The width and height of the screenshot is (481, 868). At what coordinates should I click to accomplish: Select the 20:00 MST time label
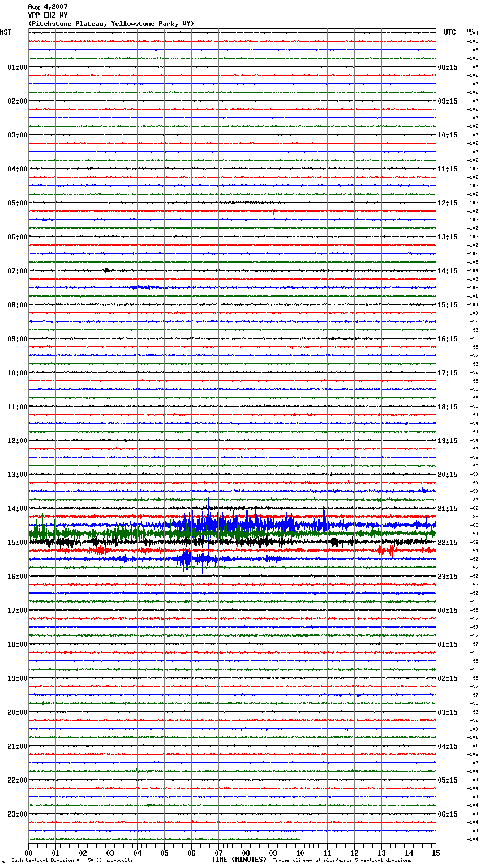[17, 712]
